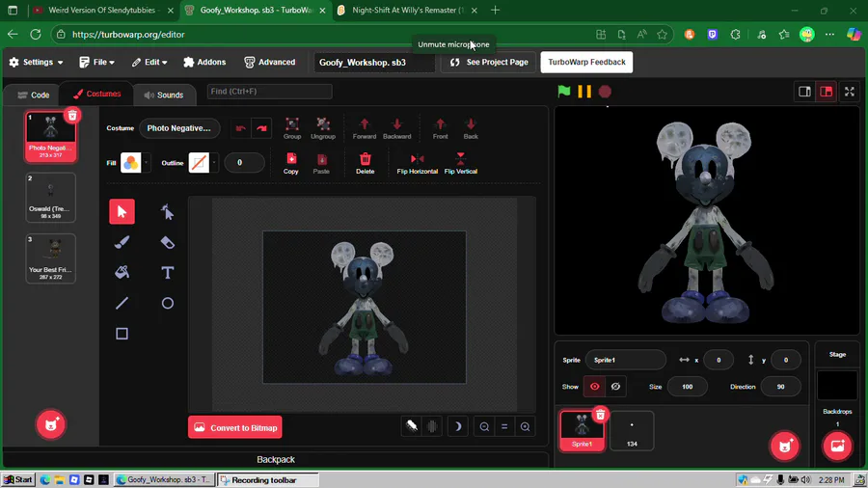The image size is (868, 488).
Task: Click Choose a Backdrop button
Action: pyautogui.click(x=837, y=446)
